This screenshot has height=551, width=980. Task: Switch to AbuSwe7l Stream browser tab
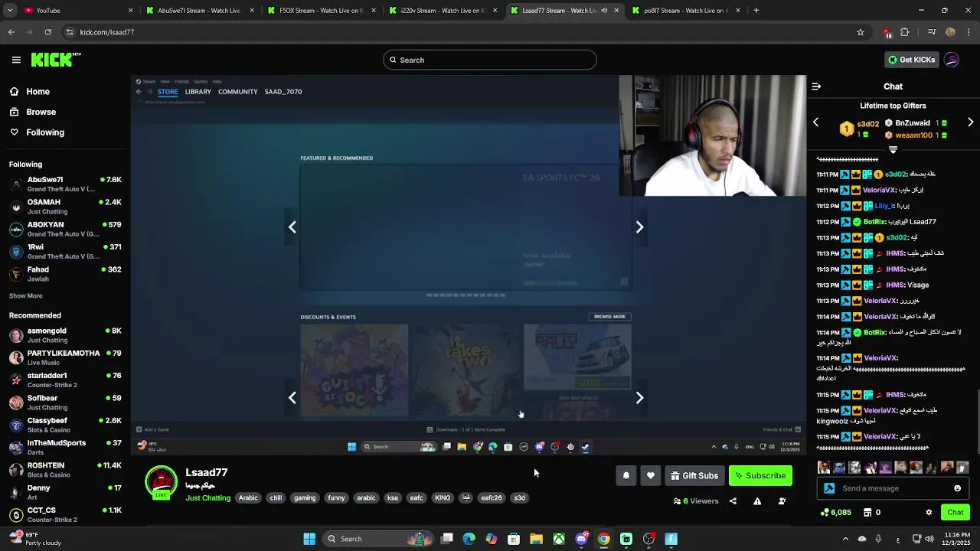click(x=199, y=11)
